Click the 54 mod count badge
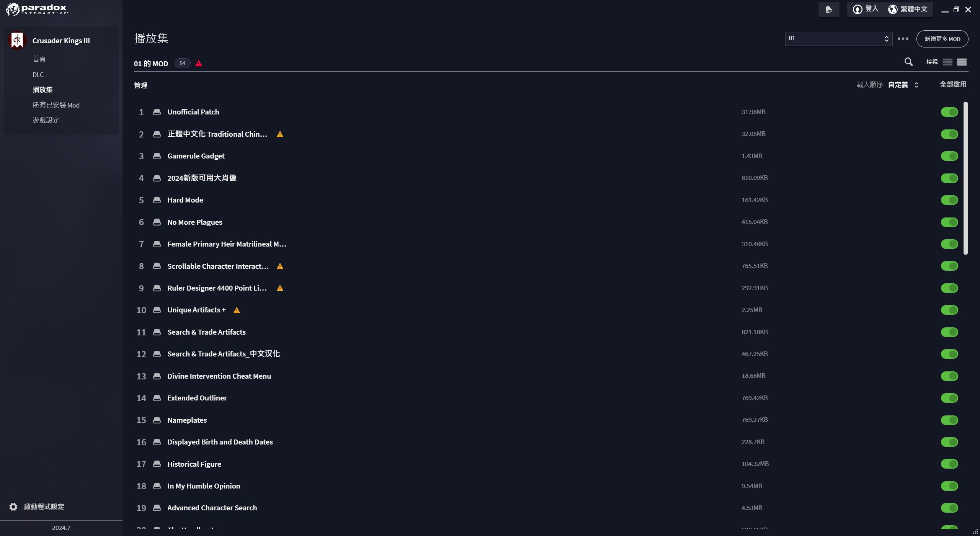 coord(182,63)
